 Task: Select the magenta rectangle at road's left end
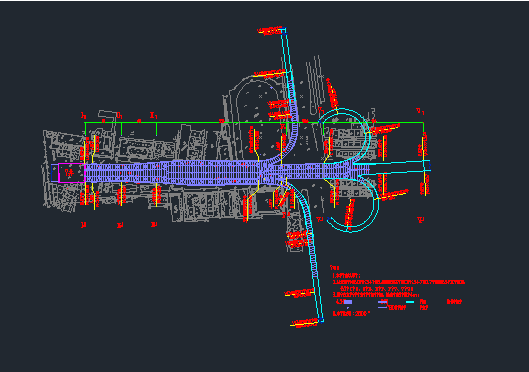pos(71,173)
